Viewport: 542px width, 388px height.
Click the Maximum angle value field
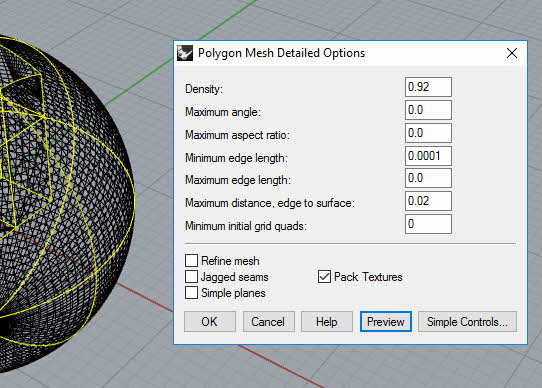(428, 110)
